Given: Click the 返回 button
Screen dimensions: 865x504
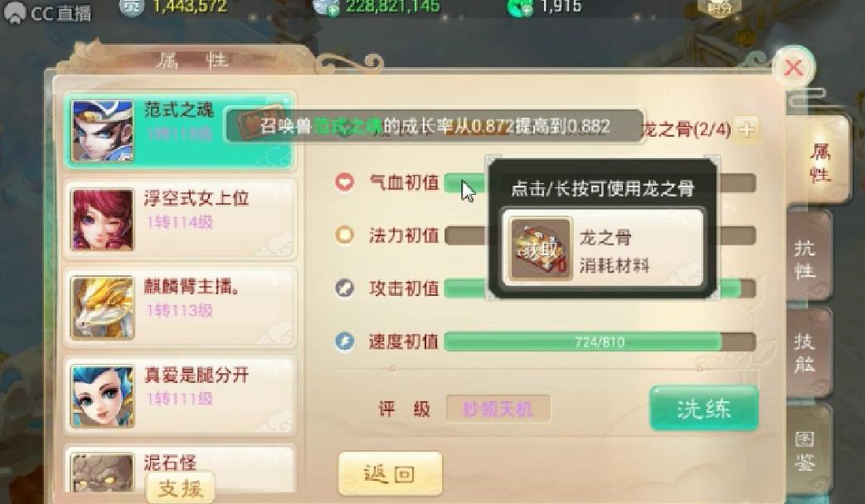Looking at the screenshot, I should tap(390, 473).
